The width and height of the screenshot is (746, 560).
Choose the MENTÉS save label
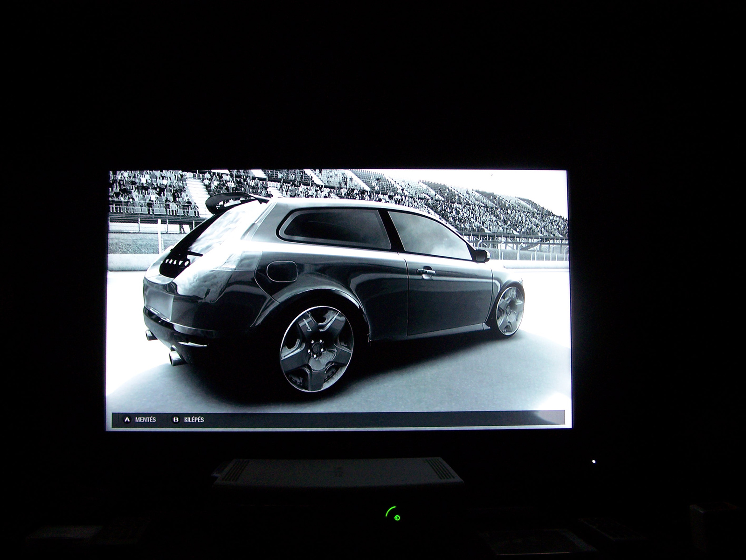click(145, 420)
